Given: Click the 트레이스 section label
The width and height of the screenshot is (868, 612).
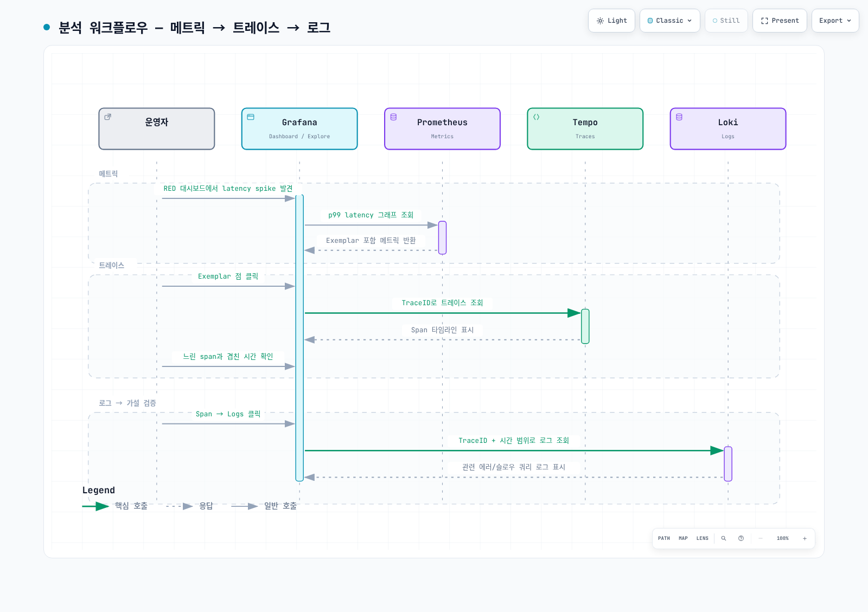Looking at the screenshot, I should pyautogui.click(x=111, y=266).
